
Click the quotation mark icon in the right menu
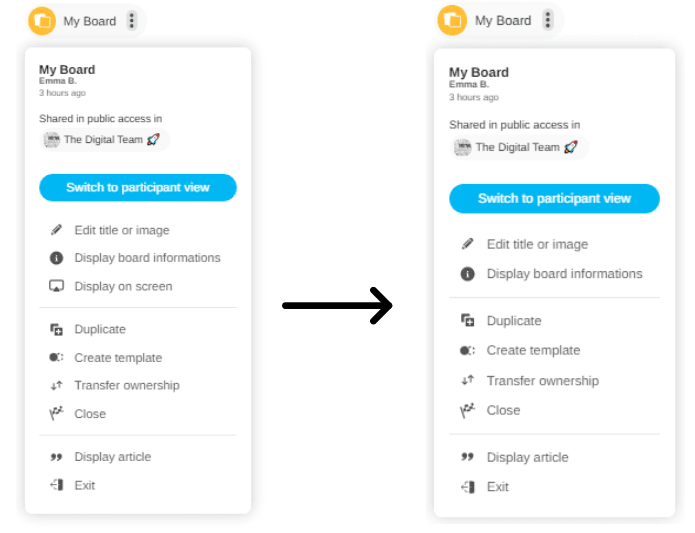pyautogui.click(x=467, y=457)
